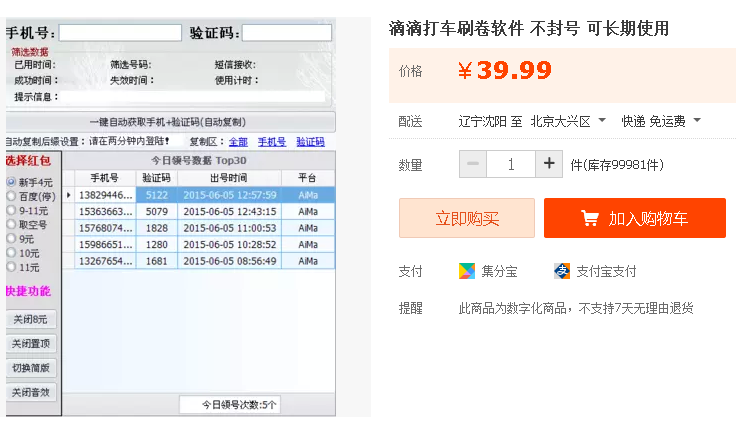Screen dimensions: 736x426
Task: Click the 支付宝支付 payment icon
Action: coord(562,271)
